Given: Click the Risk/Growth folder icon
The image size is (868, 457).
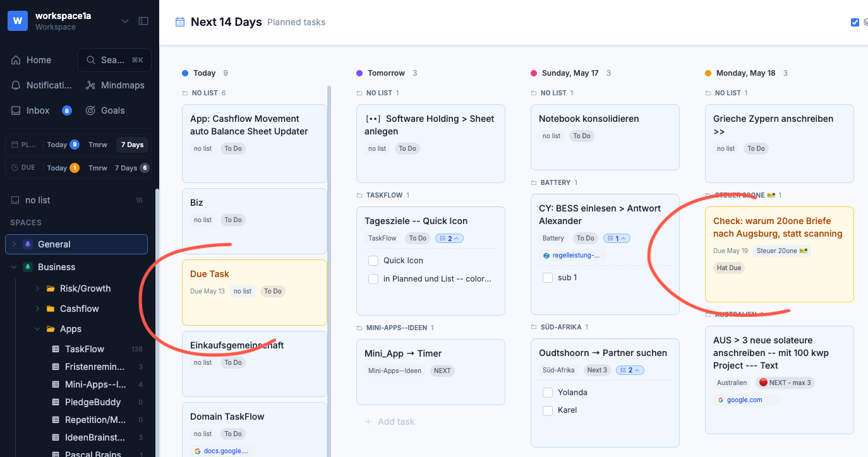Looking at the screenshot, I should 51,288.
